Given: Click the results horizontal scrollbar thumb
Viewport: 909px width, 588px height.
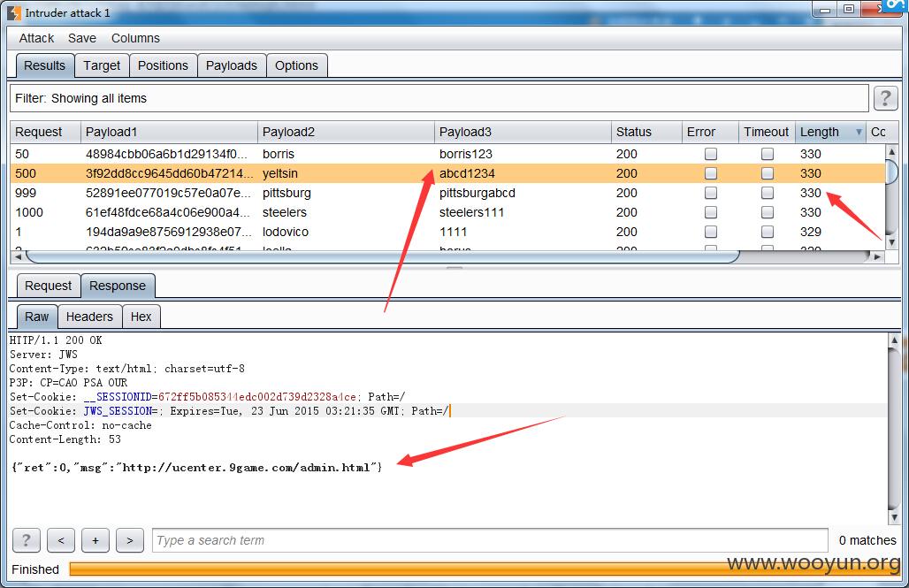Looking at the screenshot, I should pyautogui.click(x=383, y=256).
